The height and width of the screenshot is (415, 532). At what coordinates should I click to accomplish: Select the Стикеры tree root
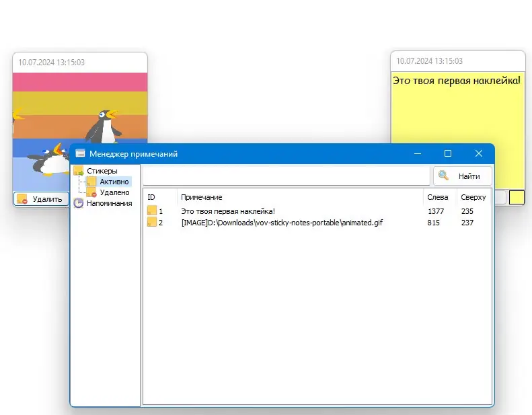(102, 171)
